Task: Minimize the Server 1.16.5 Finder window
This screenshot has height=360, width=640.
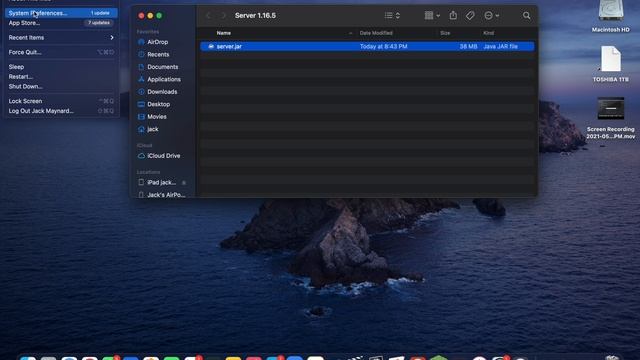Action: click(x=150, y=16)
